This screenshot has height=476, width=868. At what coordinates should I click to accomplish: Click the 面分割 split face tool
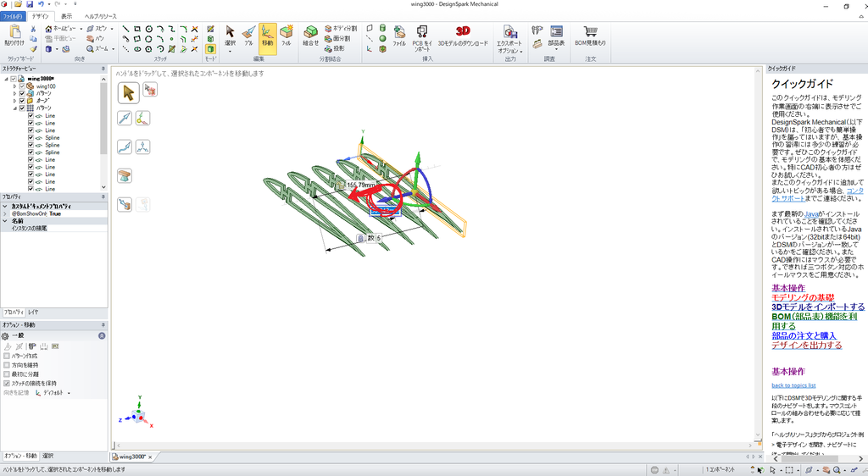tap(337, 39)
